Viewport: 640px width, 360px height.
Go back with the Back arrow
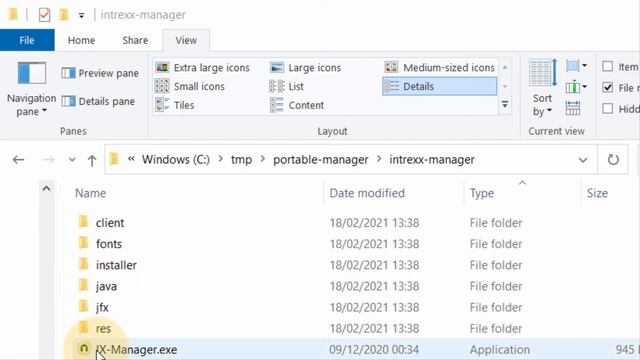point(18,160)
